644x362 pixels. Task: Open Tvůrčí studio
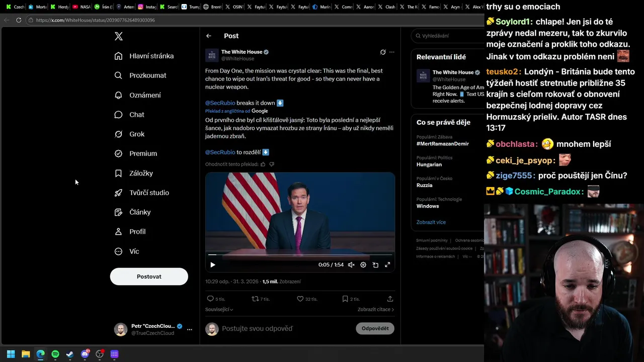point(141,193)
